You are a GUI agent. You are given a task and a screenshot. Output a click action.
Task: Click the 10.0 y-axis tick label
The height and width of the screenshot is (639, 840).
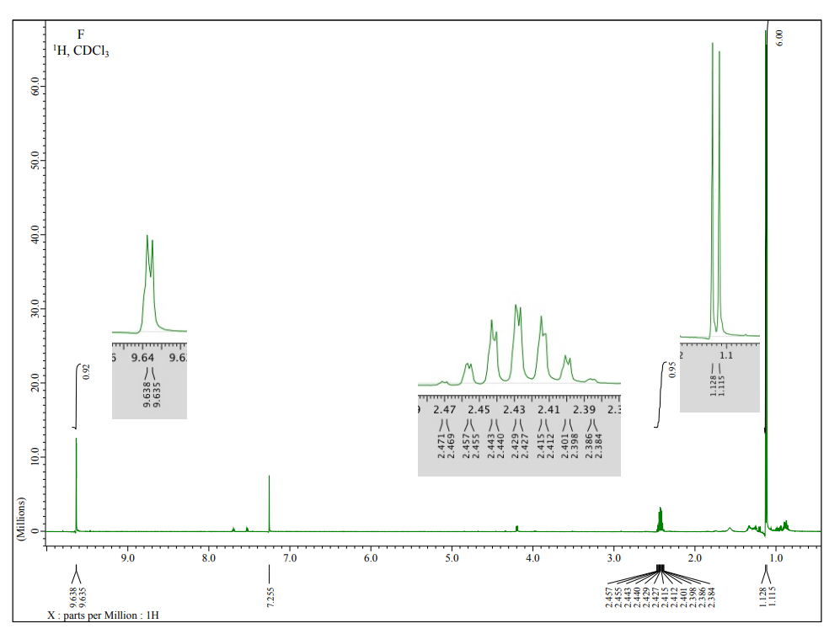click(x=35, y=457)
